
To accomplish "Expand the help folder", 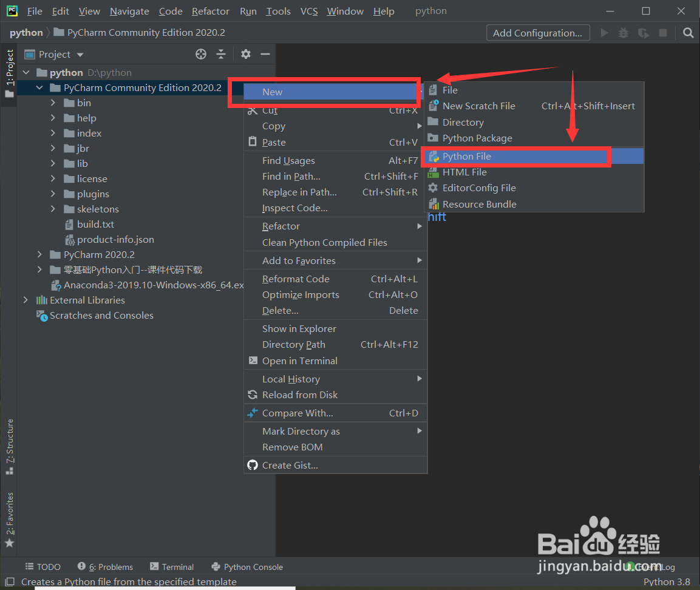I will [x=53, y=118].
